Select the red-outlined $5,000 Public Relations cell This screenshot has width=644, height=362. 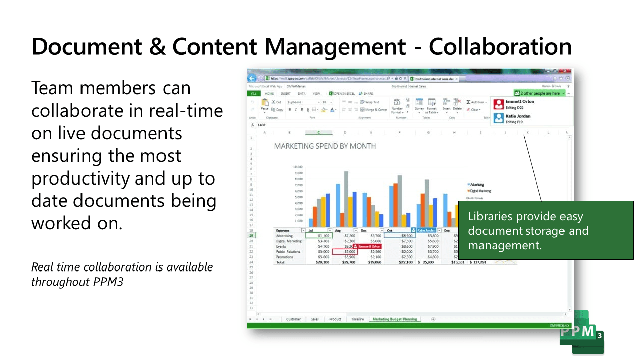click(x=345, y=252)
